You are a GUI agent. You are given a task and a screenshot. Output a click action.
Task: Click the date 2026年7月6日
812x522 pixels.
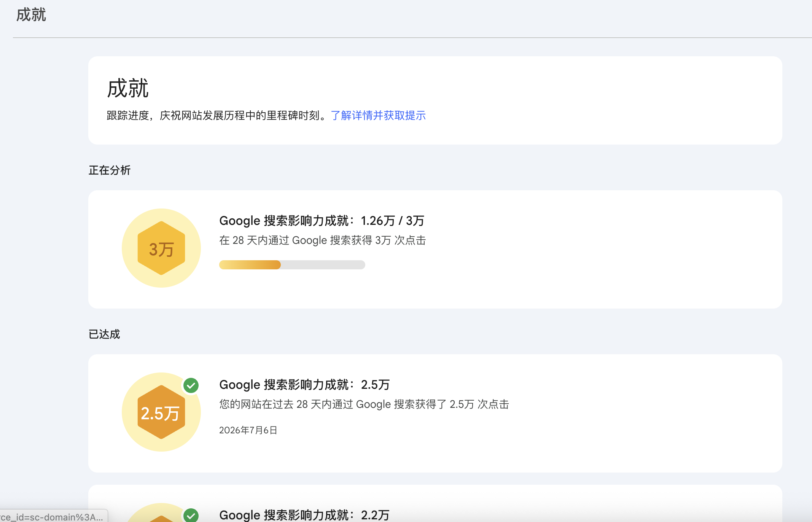click(248, 430)
